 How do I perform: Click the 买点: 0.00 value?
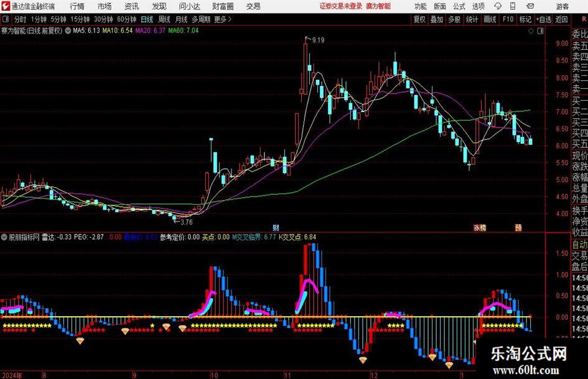click(x=216, y=237)
